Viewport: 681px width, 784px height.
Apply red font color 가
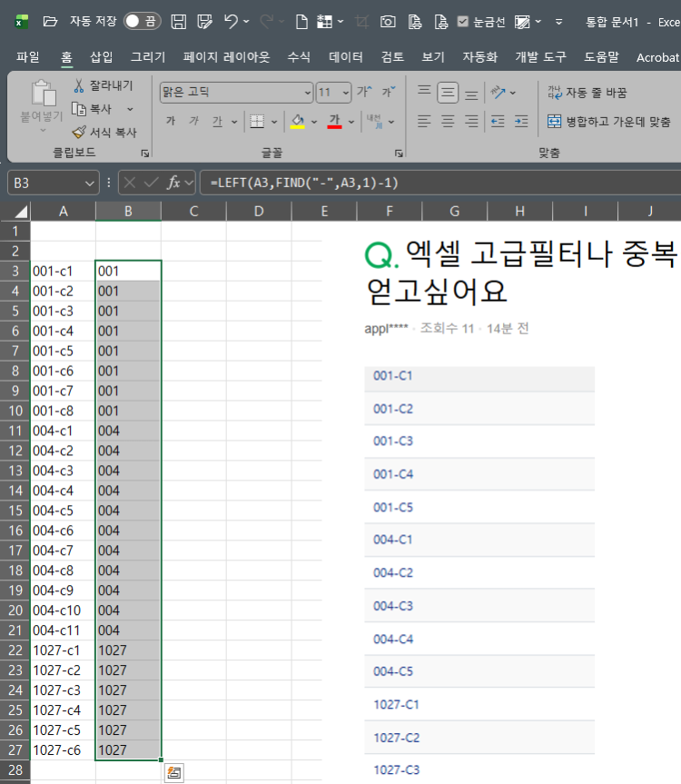tap(335, 121)
